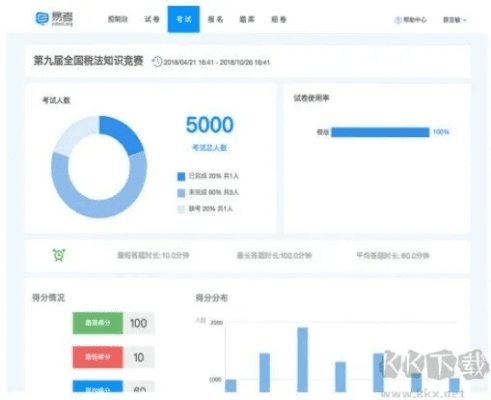Click the tallest bar in score distribution chart
This screenshot has width=491, height=400.
303,360
